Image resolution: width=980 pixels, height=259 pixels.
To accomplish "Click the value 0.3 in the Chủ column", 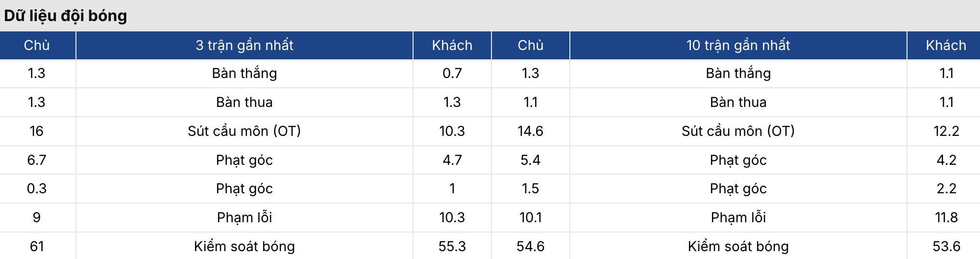I will coord(37,188).
